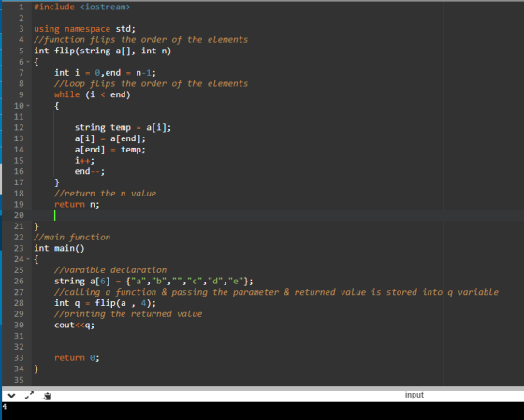This screenshot has height=420, width=524.
Task: Click the closing brace on line 17
Action: [57, 182]
